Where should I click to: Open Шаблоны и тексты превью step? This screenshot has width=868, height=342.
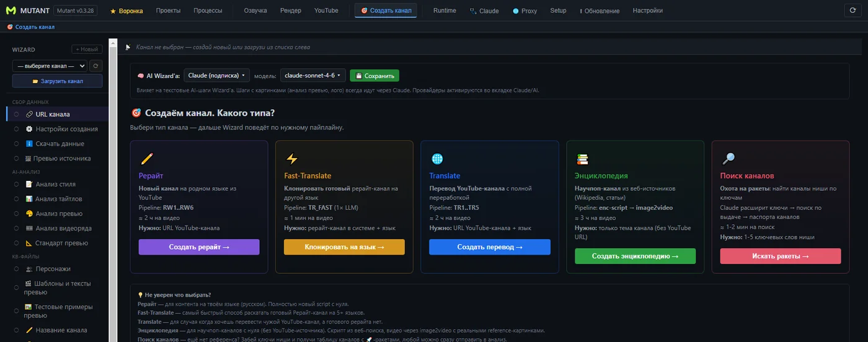[x=57, y=287]
